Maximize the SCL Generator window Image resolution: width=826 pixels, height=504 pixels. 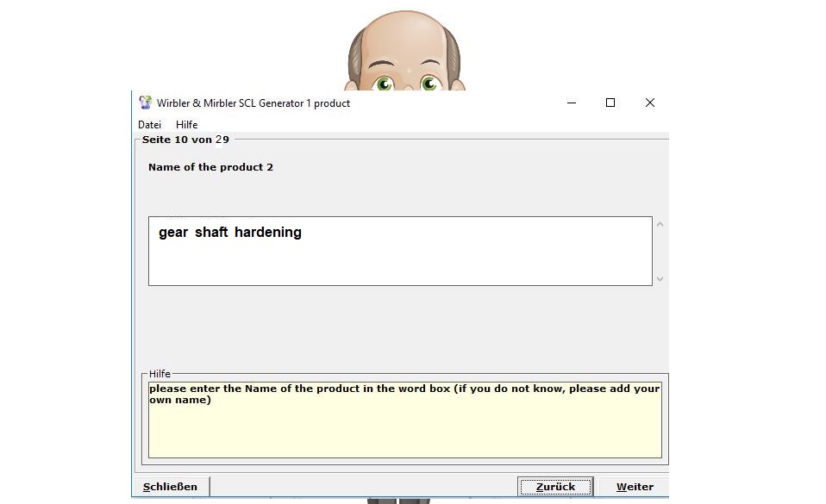[610, 103]
